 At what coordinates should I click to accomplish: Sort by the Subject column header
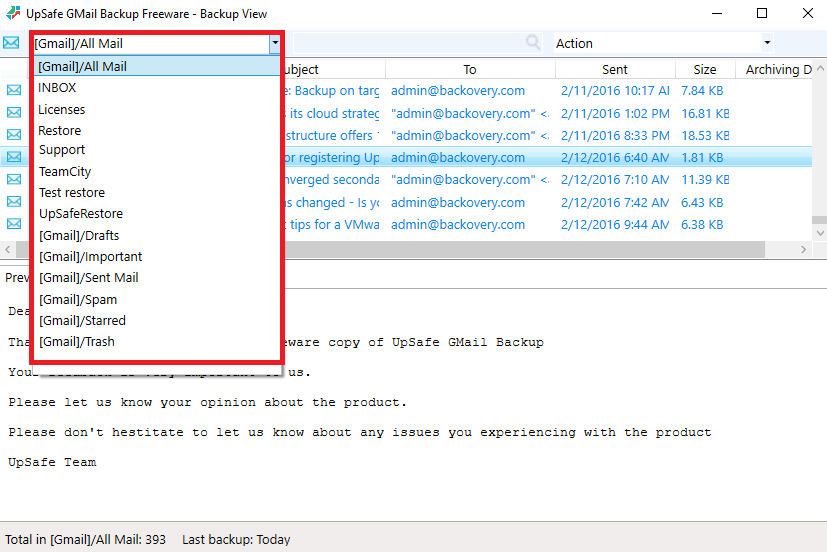tap(335, 70)
